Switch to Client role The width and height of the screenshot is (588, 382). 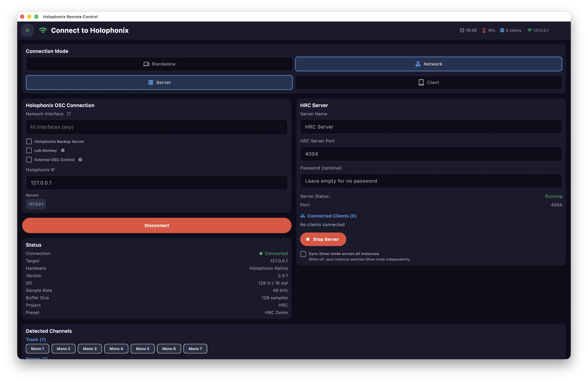428,83
